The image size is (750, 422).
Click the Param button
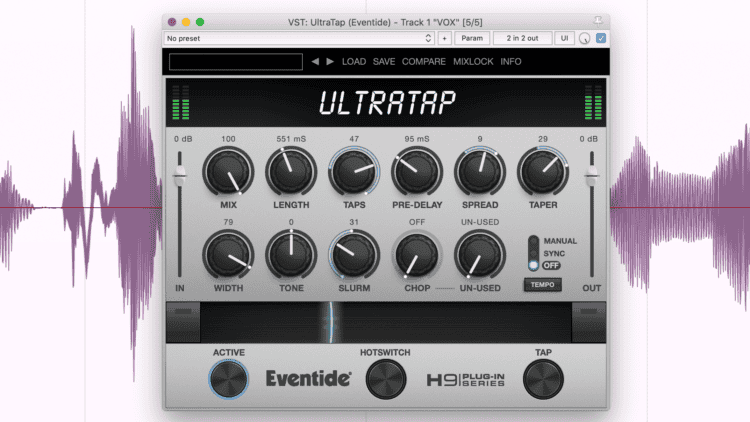click(472, 38)
